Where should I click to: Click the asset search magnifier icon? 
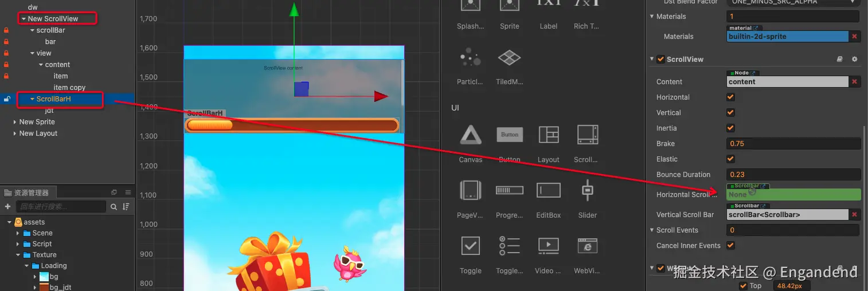click(114, 207)
